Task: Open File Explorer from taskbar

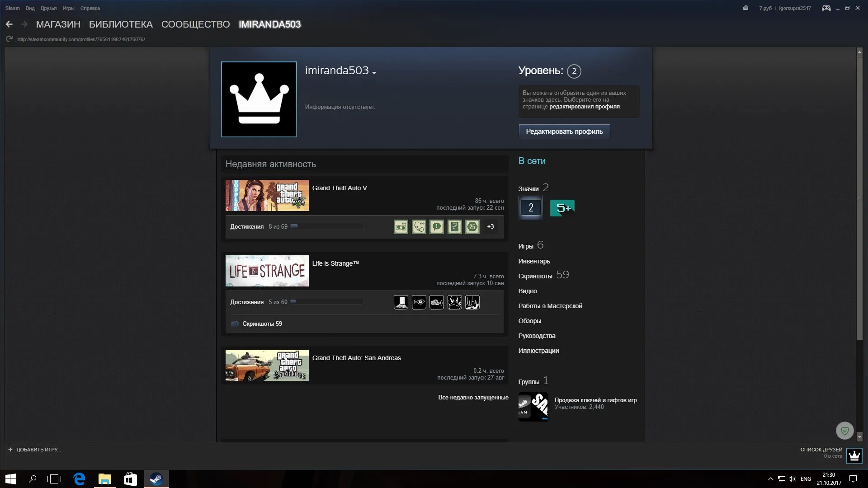Action: (105, 479)
